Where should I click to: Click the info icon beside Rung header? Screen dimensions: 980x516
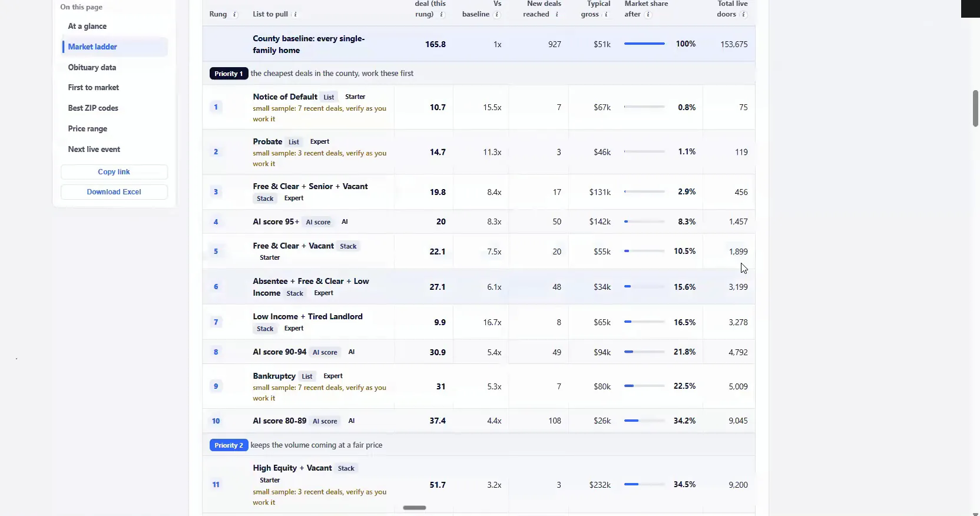(234, 14)
